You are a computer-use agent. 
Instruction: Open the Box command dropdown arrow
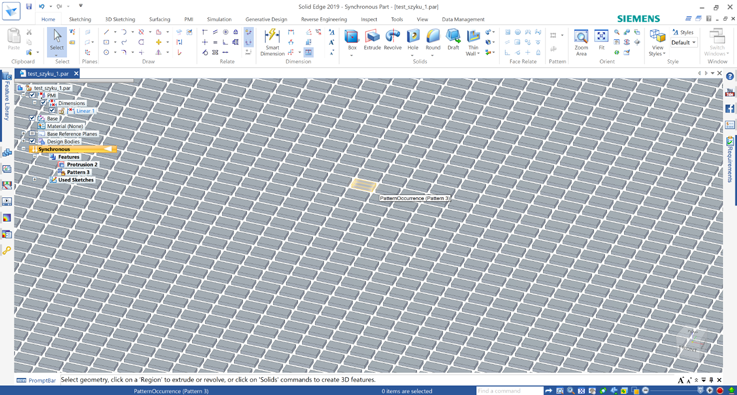[352, 55]
